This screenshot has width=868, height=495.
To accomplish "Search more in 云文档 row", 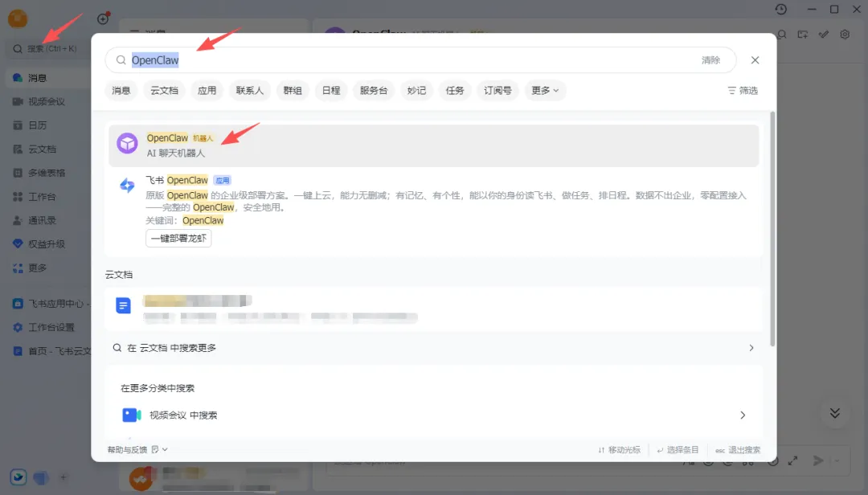I will coord(433,348).
